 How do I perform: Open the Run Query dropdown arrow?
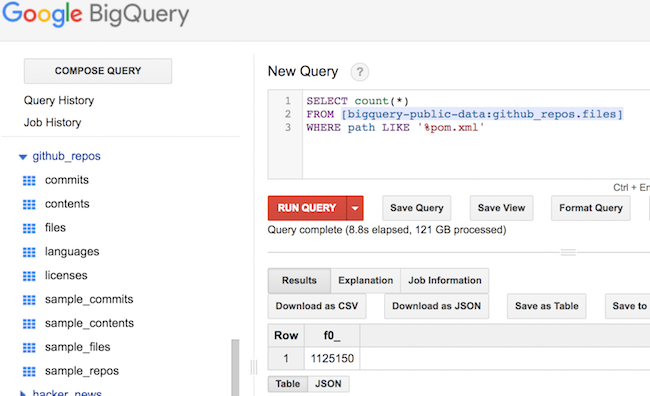coord(355,208)
